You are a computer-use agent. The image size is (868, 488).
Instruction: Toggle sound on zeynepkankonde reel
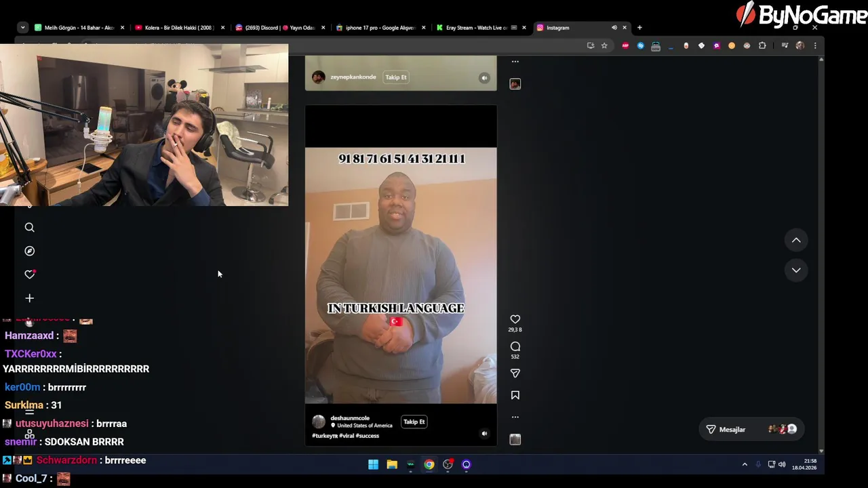(484, 78)
